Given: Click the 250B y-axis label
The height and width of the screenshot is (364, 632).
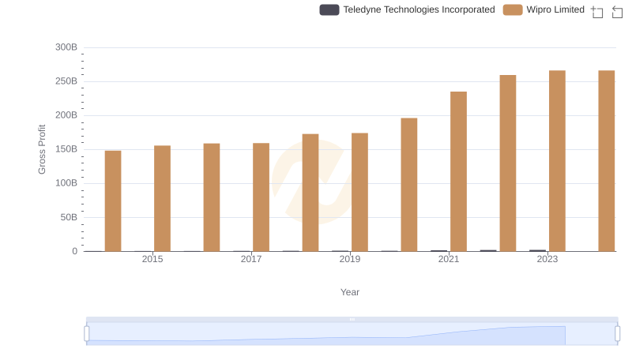Looking at the screenshot, I should pos(66,81).
